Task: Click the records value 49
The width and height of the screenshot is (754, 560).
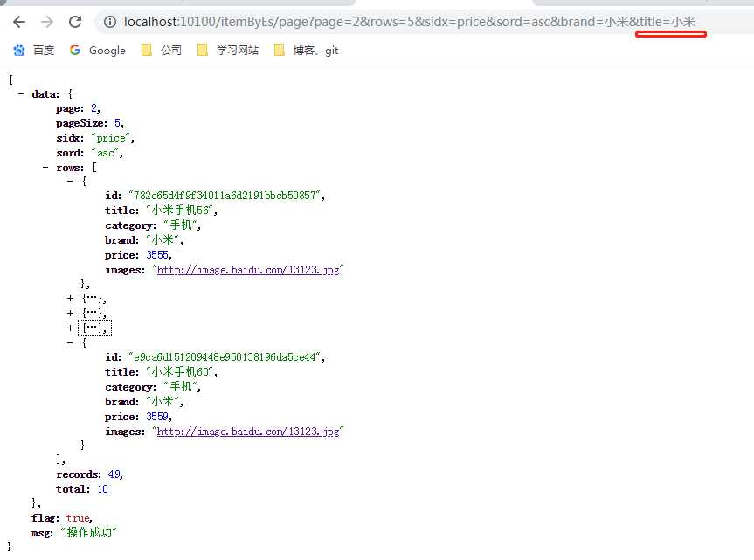Action: tap(114, 474)
